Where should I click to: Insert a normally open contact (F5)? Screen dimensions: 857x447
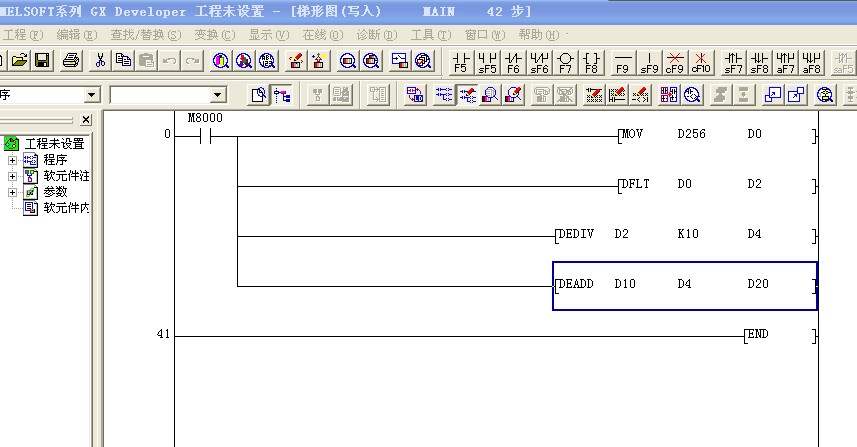pos(460,62)
